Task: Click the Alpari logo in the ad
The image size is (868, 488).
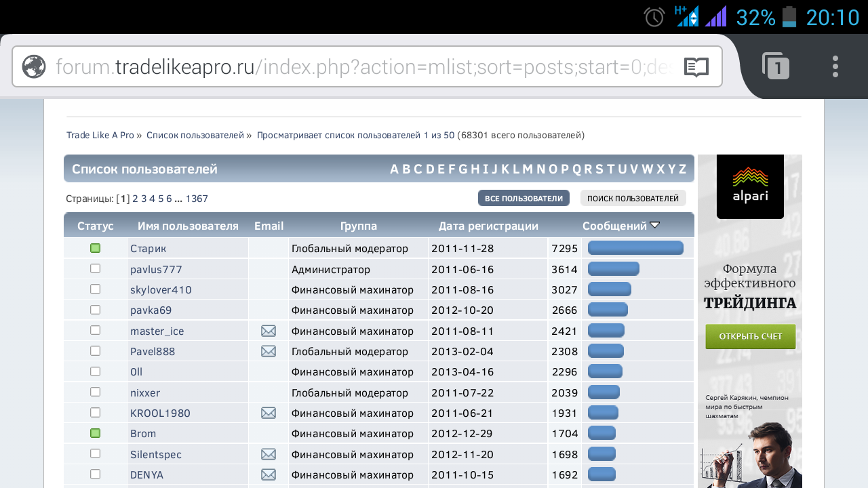Action: 750,186
